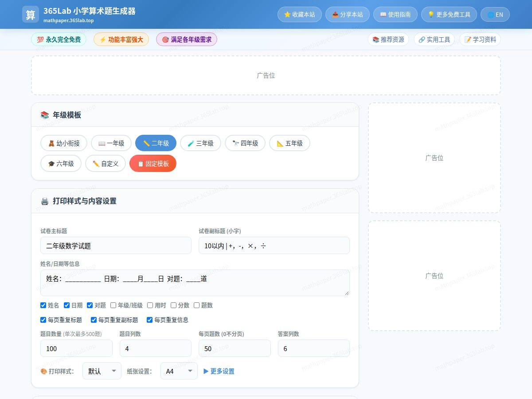The image size is (532, 399).
Task: Toggle 每页重复信息 checkbox
Action: (x=149, y=320)
